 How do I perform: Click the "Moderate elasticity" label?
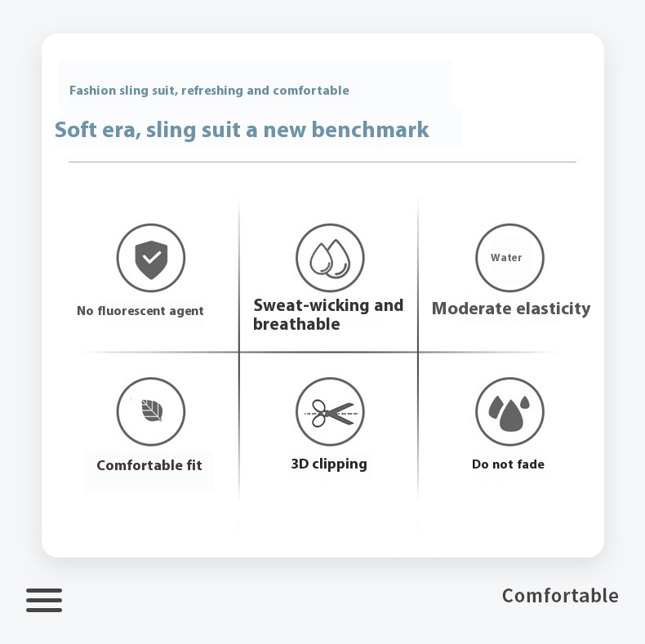coord(511,309)
